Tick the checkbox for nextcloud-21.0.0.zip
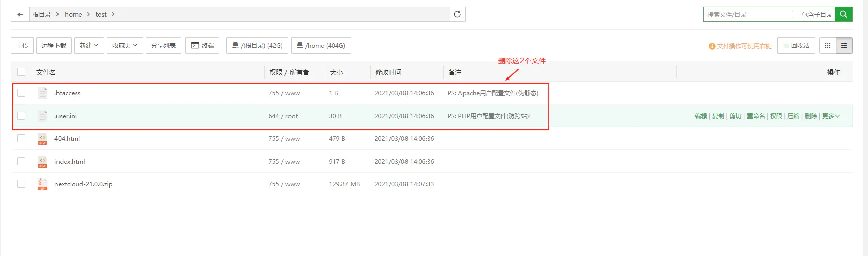The image size is (868, 256). click(x=21, y=184)
